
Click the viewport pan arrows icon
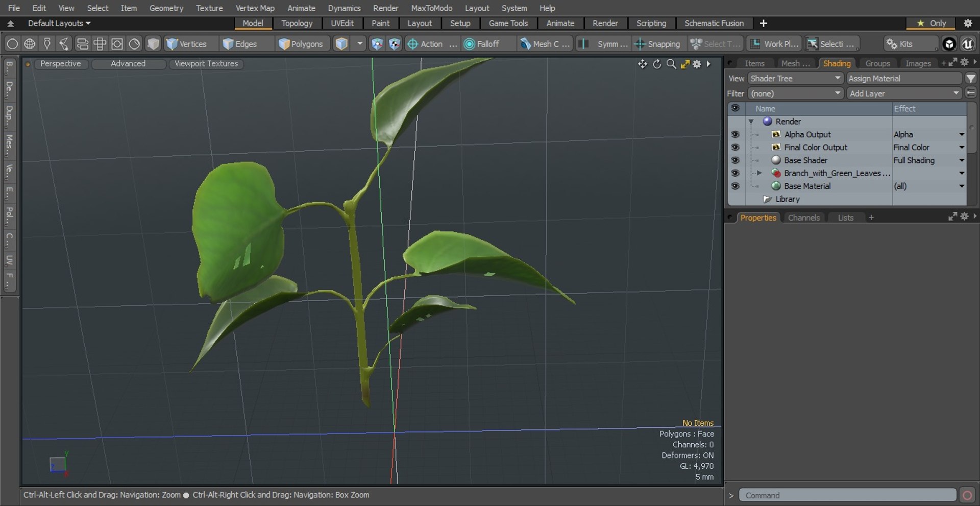642,64
